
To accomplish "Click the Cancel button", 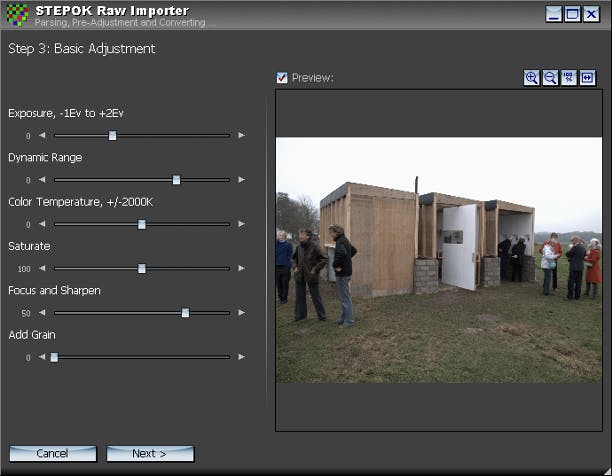I will 53,453.
